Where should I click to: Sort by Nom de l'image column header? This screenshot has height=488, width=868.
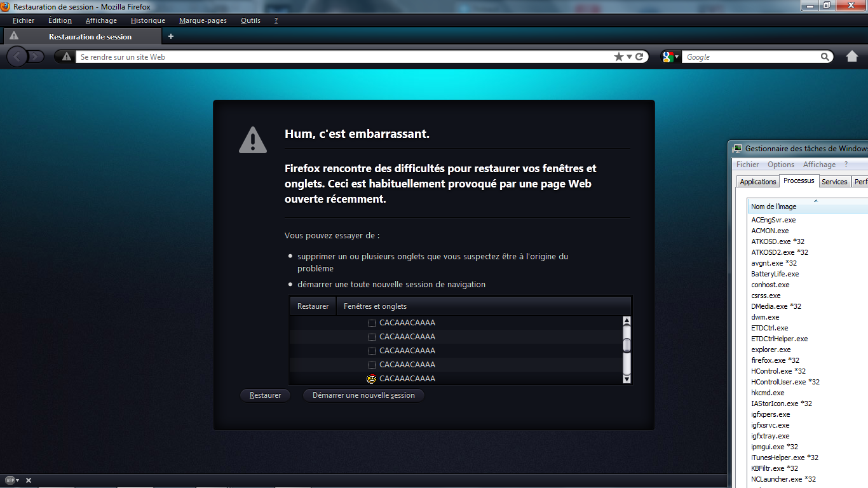[x=807, y=207]
